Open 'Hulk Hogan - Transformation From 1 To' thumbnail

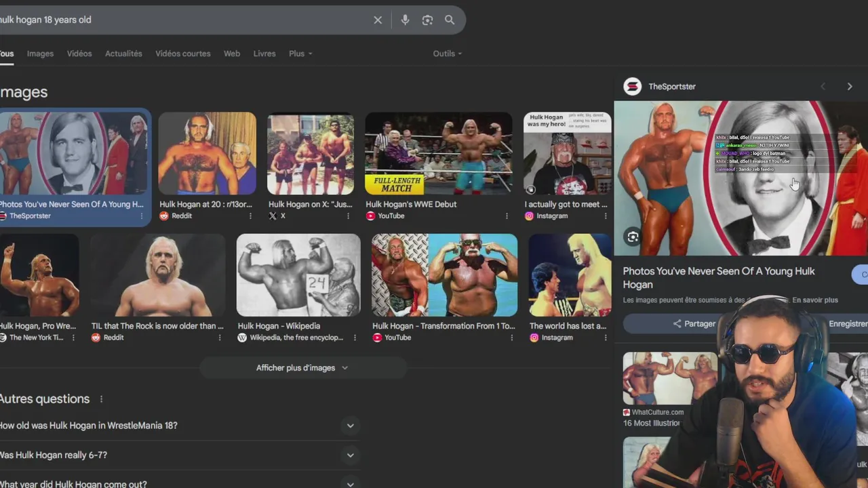click(x=444, y=275)
